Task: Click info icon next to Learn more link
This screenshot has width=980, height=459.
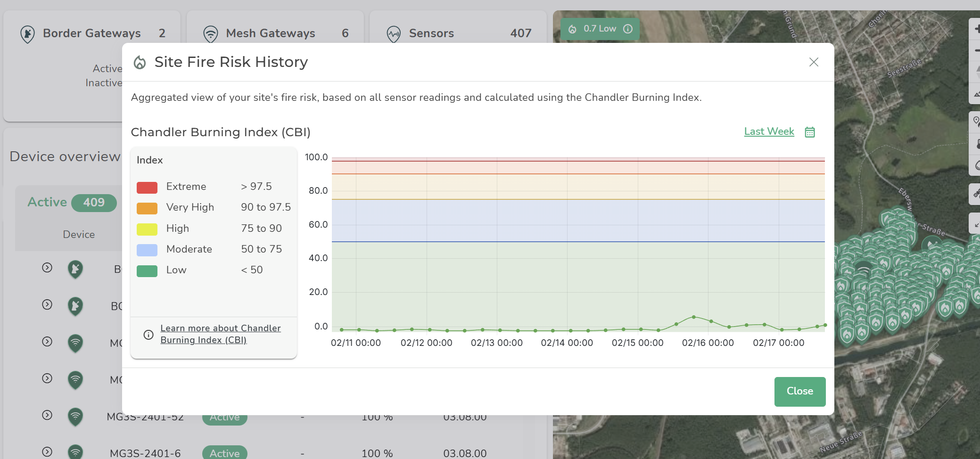Action: click(x=148, y=335)
